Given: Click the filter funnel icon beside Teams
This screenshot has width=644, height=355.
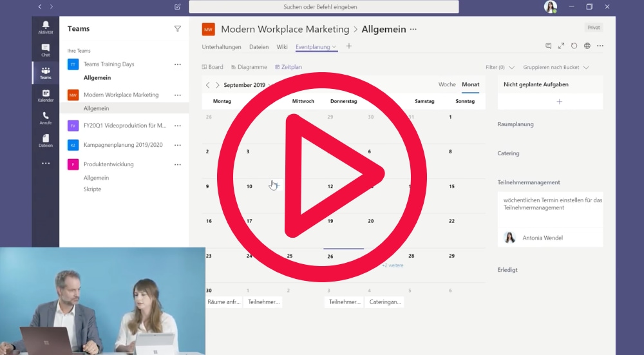Looking at the screenshot, I should 178,29.
